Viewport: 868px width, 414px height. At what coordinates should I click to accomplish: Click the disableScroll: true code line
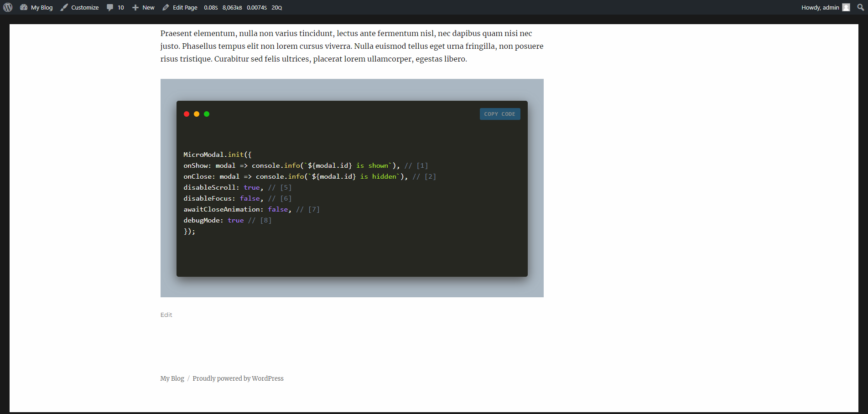coord(237,187)
